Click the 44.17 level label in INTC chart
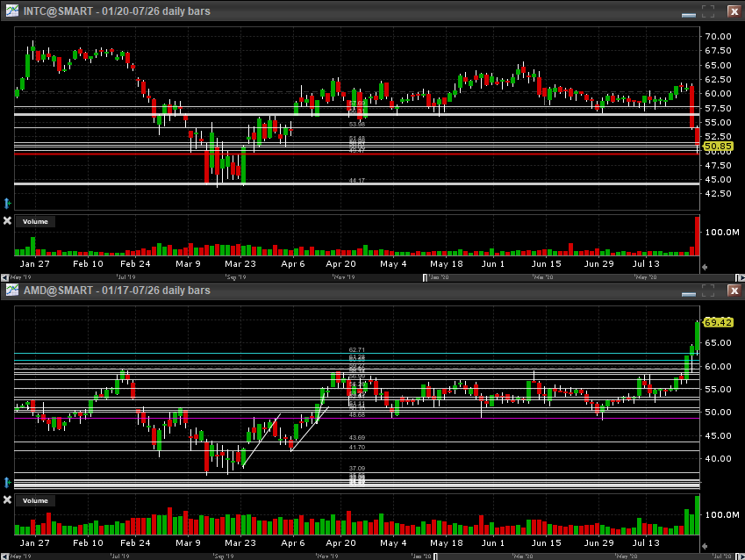Screen dimensions: 745x560 click(x=357, y=180)
